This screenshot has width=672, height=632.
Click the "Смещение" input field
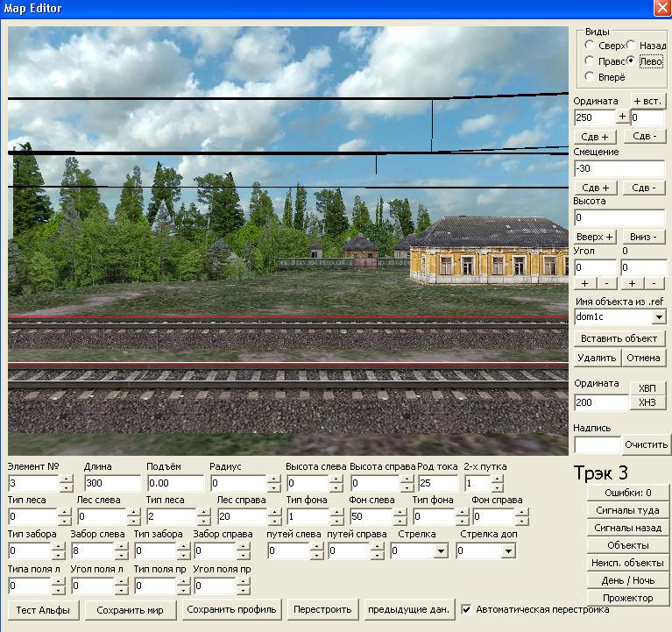click(x=619, y=168)
